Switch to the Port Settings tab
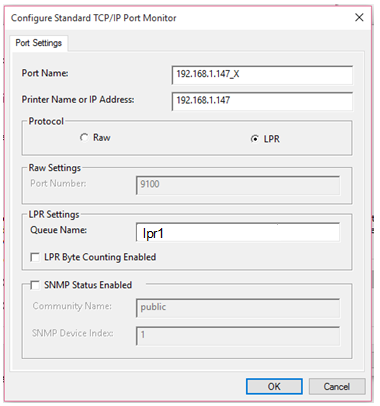Screen dimensions: 380x406 pyautogui.click(x=39, y=43)
